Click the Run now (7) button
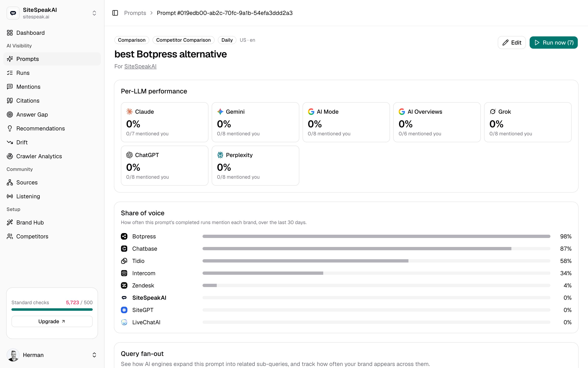Image resolution: width=588 pixels, height=368 pixels. (553, 43)
